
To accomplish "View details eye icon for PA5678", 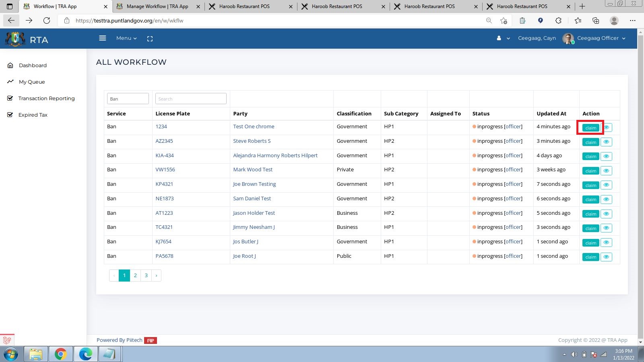I will (x=606, y=257).
